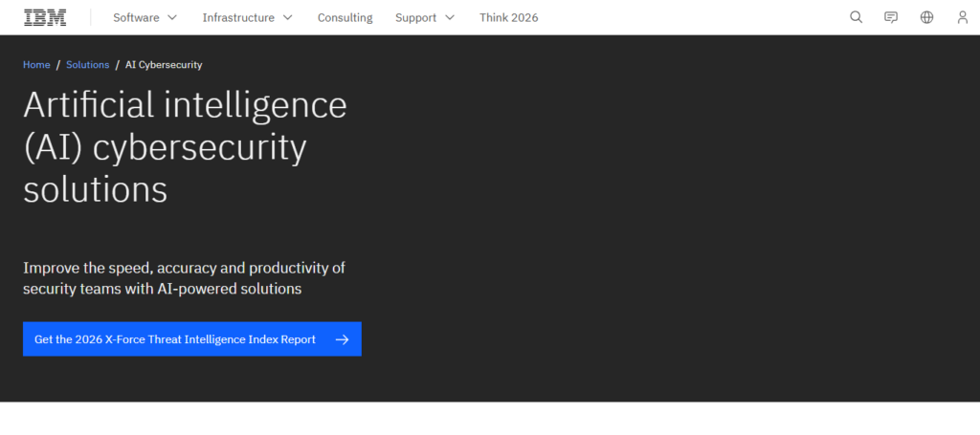Expand the Software dropdown menu

(x=145, y=17)
